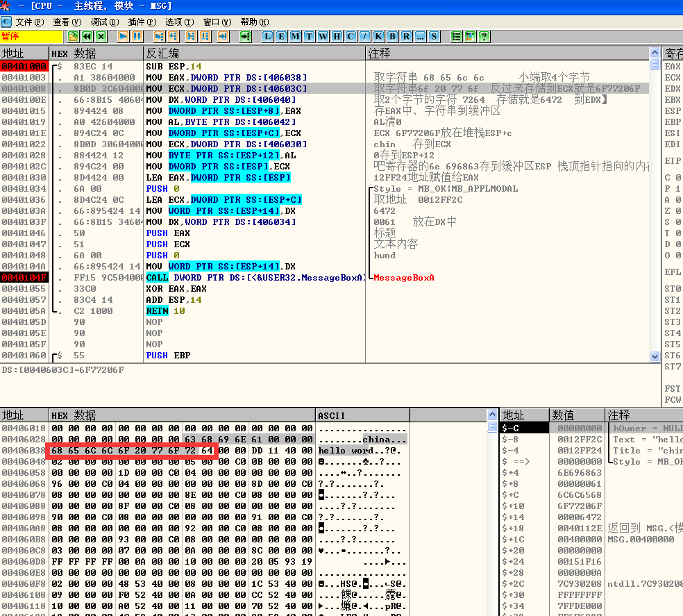
Task: Click the 反汇编 column header
Action: (x=254, y=53)
